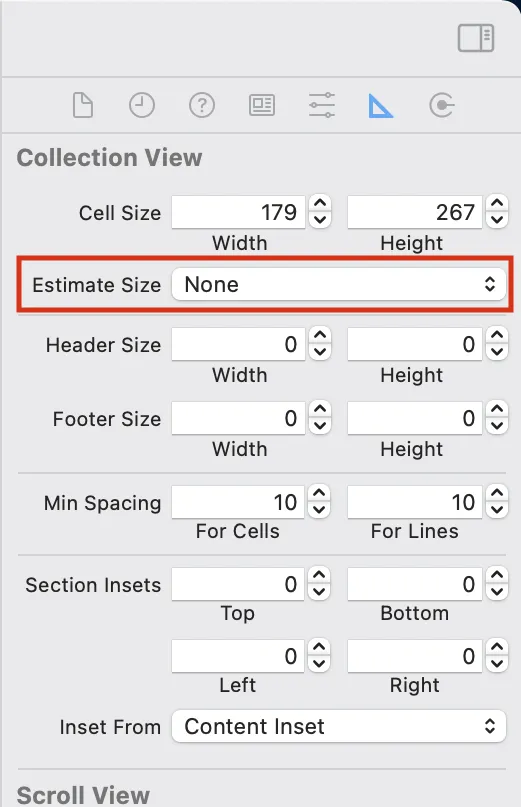The image size is (521, 807).
Task: Select the Size inspector ruler icon
Action: pyautogui.click(x=380, y=106)
